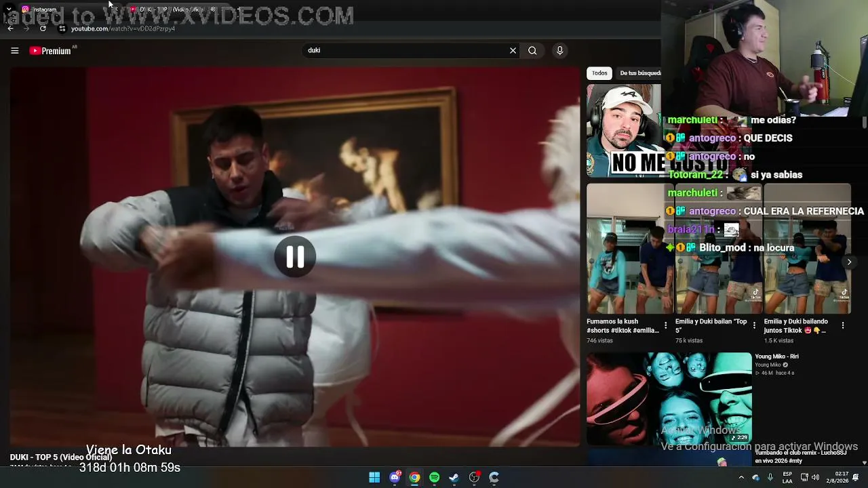Switch the ESP LAA keyboard language
This screenshot has height=488, width=868.
[x=787, y=477]
